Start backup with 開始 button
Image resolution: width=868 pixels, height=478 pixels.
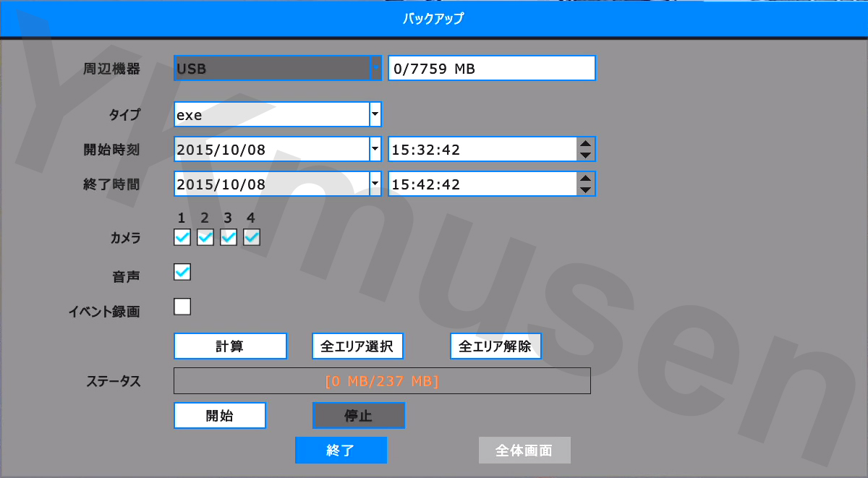coord(220,415)
